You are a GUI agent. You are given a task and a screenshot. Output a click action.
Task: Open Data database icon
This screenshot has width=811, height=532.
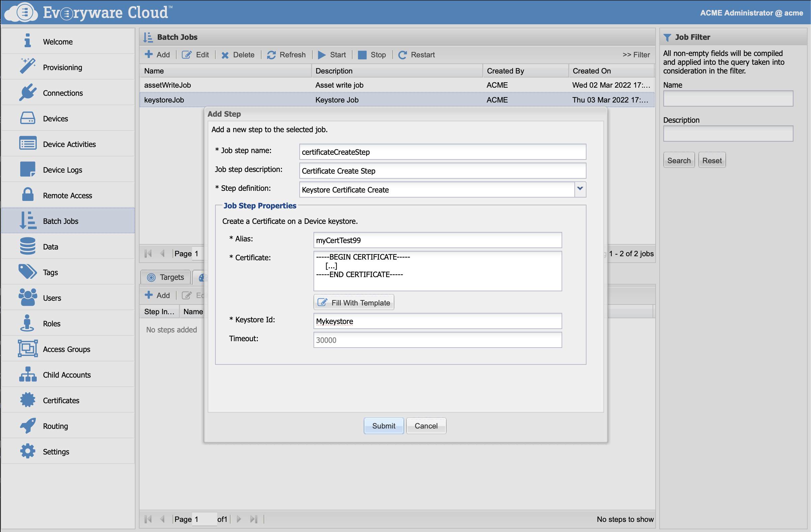tap(28, 246)
